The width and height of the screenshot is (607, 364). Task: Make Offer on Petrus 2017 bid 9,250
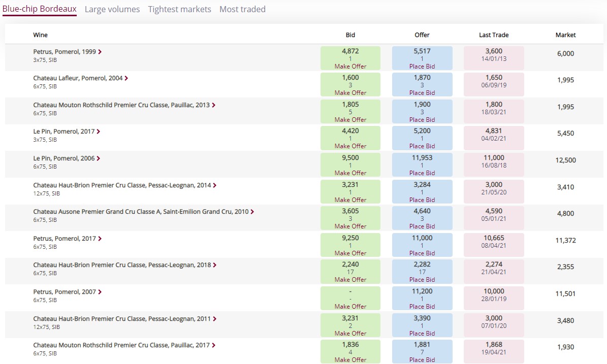pos(350,253)
